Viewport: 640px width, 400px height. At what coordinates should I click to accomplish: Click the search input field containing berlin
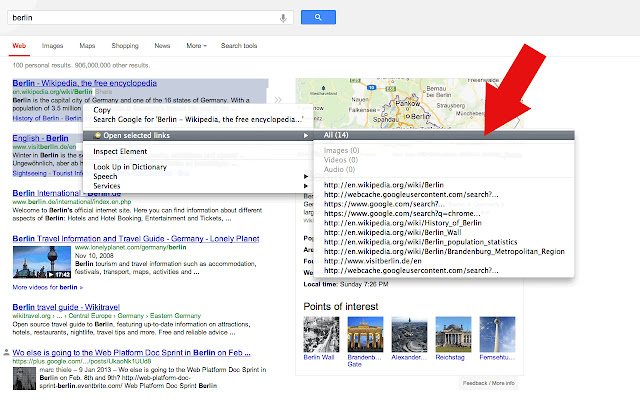pos(140,17)
